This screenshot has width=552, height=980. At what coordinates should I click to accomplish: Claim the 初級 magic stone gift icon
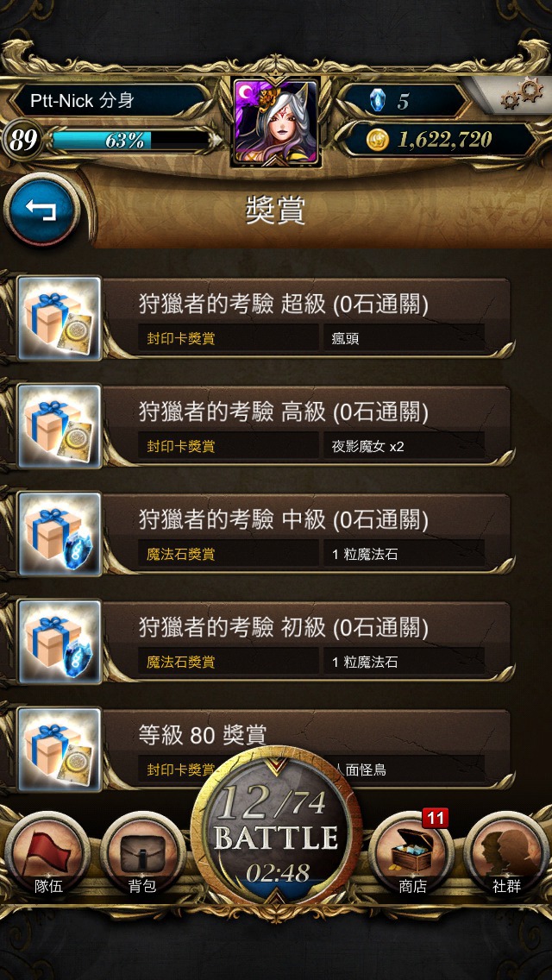59,641
